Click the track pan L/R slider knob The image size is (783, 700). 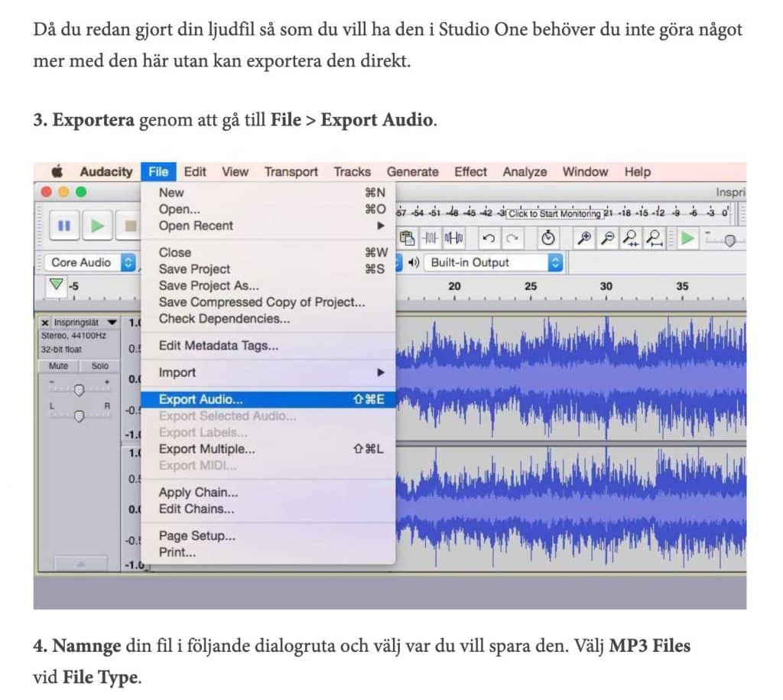tap(79, 416)
